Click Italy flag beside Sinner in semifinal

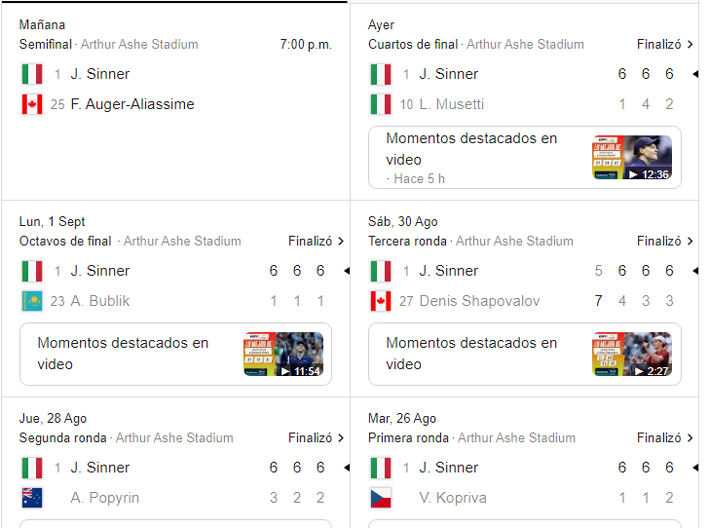pos(32,74)
